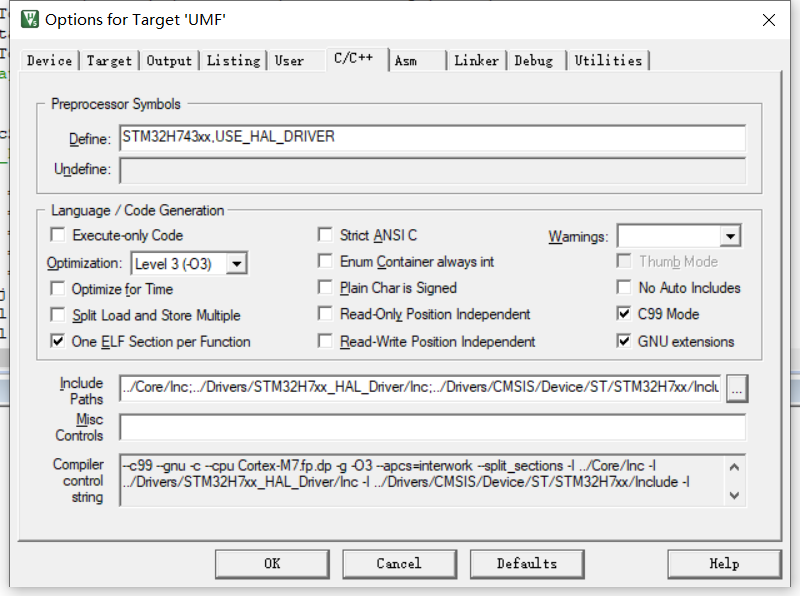This screenshot has height=596, width=800.
Task: Open the Debug tab
Action: (536, 60)
